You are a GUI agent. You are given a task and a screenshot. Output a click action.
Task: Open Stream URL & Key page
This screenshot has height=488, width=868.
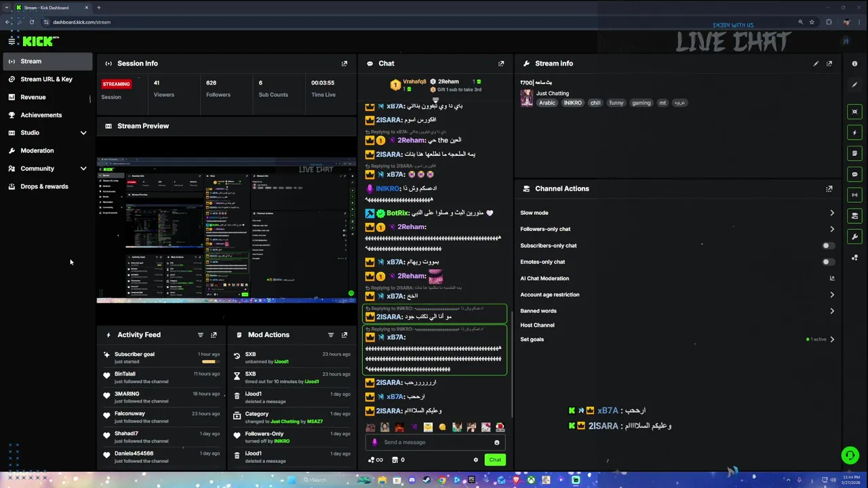(x=46, y=79)
